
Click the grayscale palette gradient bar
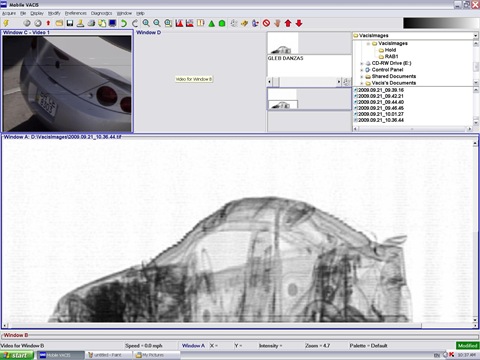[x=440, y=23]
